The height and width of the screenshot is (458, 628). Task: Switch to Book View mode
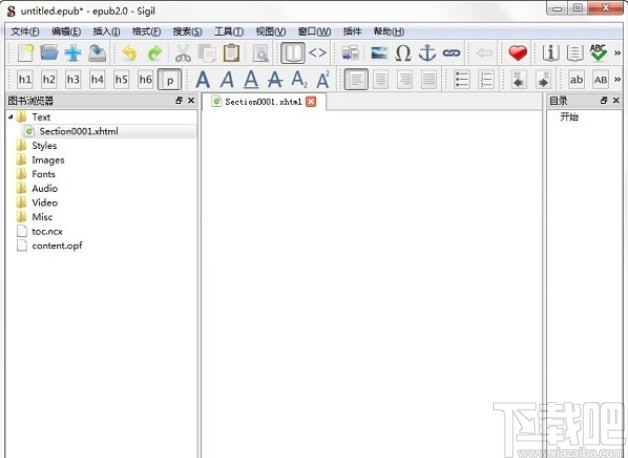point(293,53)
